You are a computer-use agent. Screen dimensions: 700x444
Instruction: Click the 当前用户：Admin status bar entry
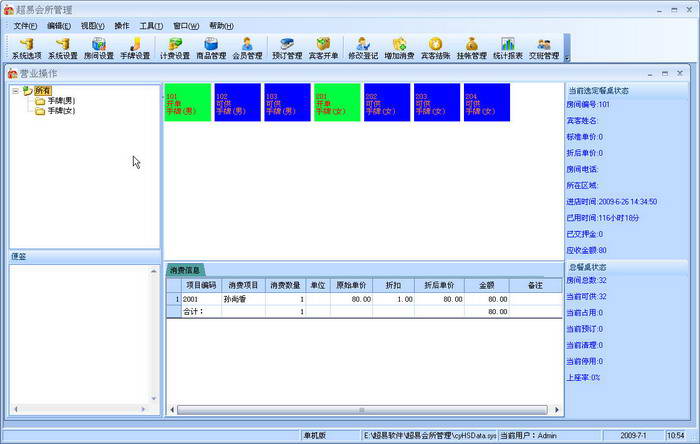[528, 436]
